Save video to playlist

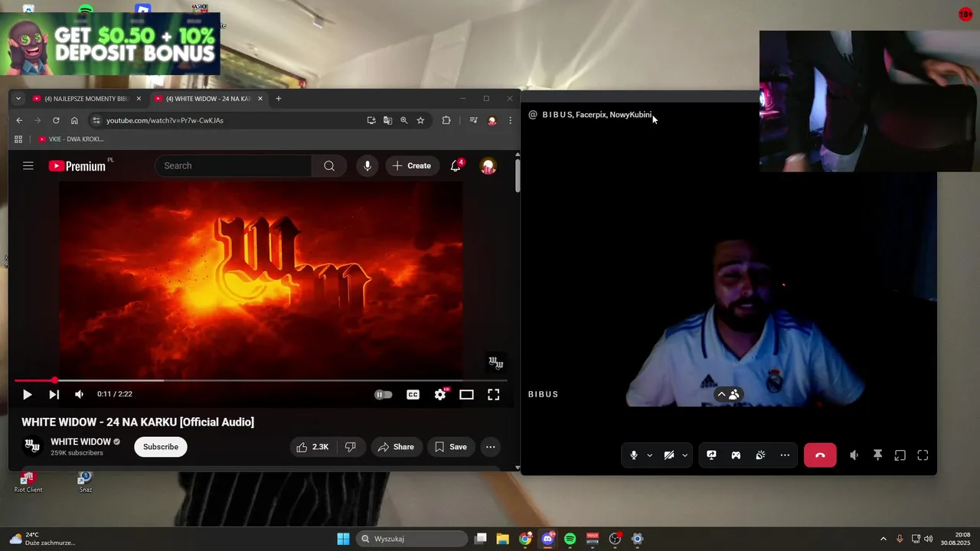click(x=450, y=447)
